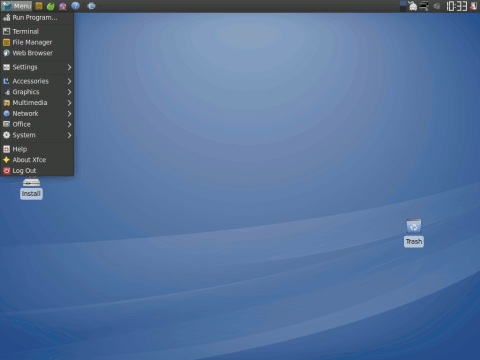480x360 pixels.
Task: Switch to the lower dark workspace
Action: (x=403, y=9)
